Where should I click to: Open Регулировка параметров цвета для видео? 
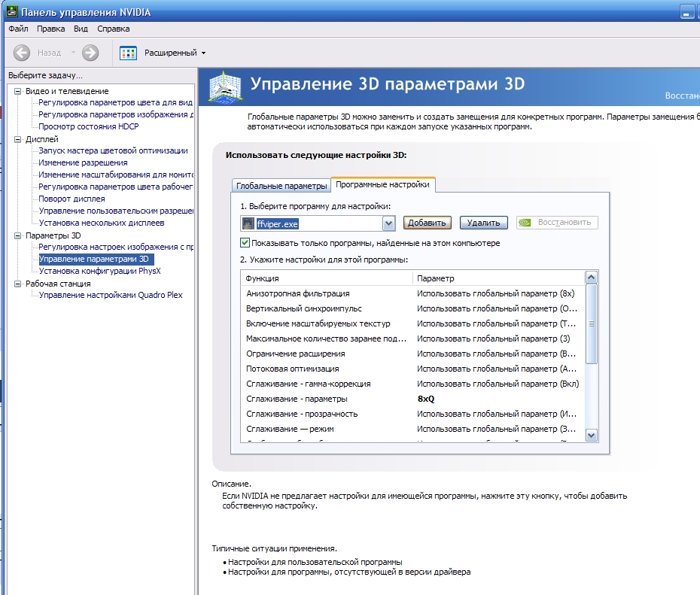115,102
